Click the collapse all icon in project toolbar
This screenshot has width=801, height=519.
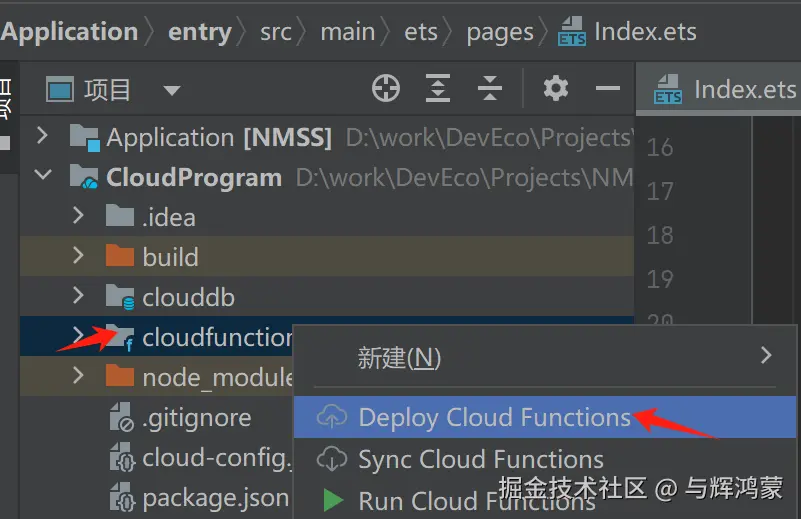(490, 88)
